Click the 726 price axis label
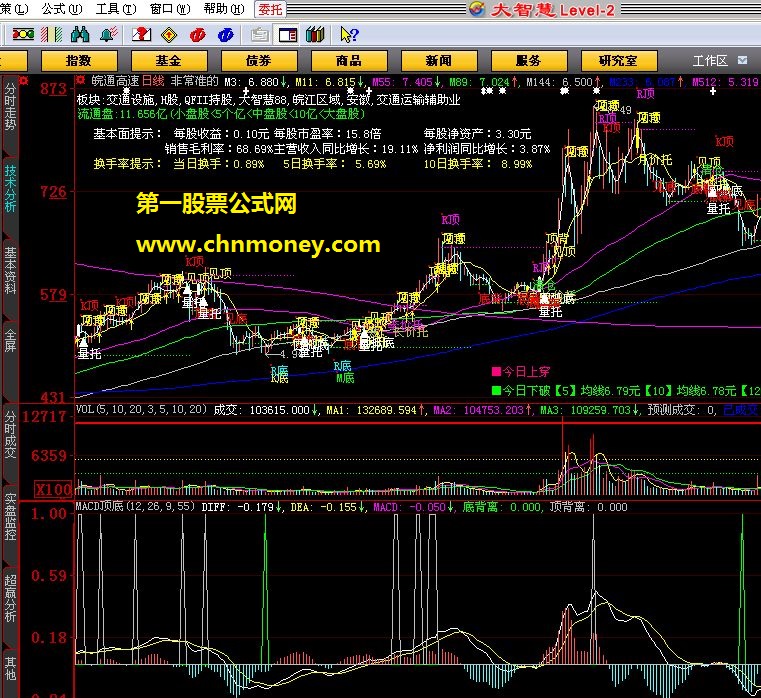The image size is (761, 698). point(53,192)
